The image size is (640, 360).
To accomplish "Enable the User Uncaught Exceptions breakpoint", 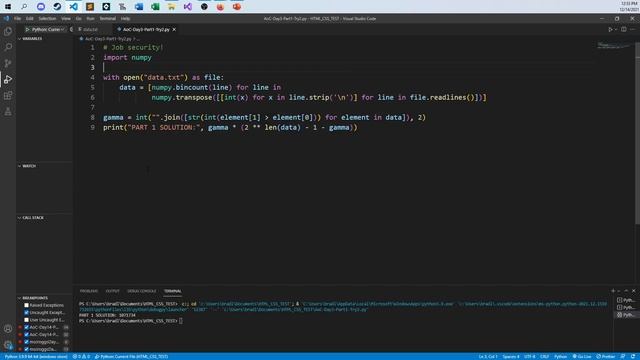I will (27, 320).
